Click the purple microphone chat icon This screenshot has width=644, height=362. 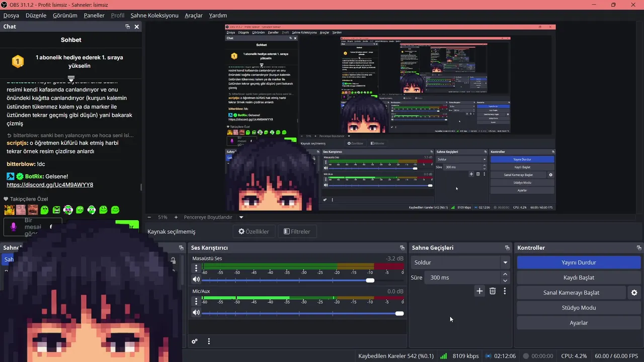pyautogui.click(x=14, y=227)
